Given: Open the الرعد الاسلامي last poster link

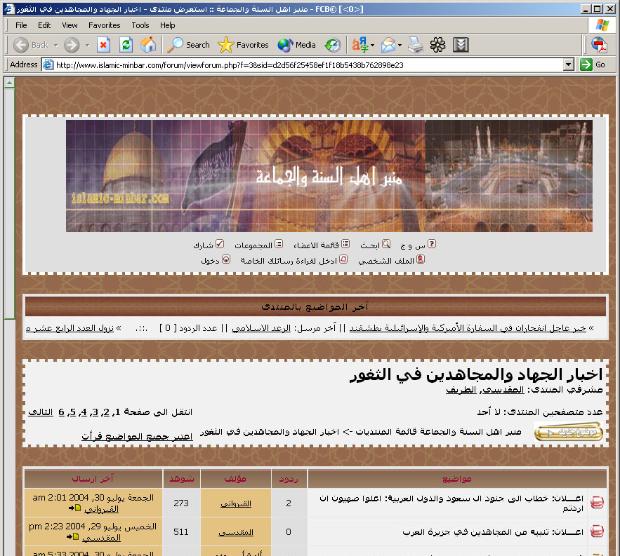Looking at the screenshot, I should 261,328.
